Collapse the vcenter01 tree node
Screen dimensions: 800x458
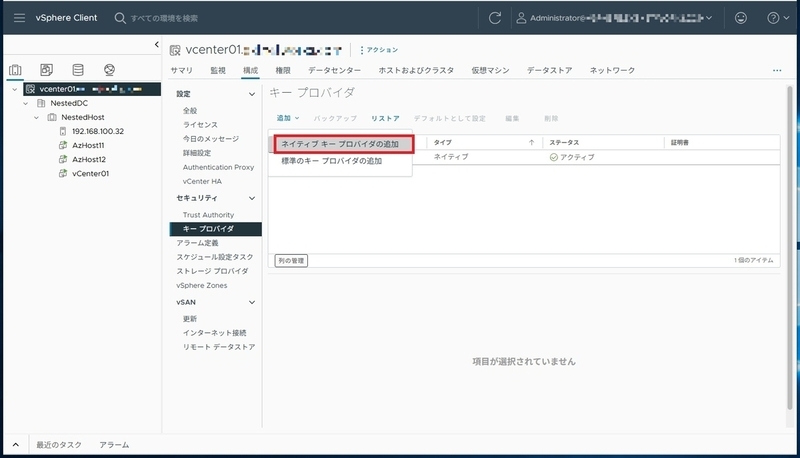coord(15,89)
